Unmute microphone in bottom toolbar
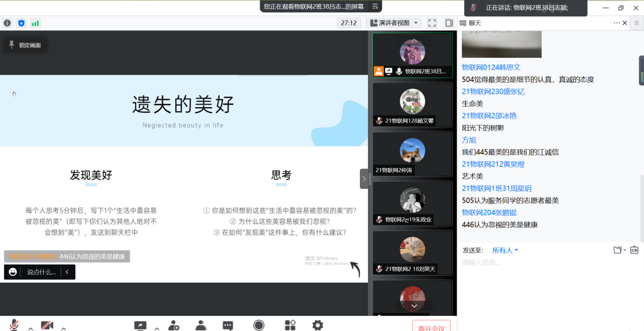This screenshot has height=331, width=644. (x=14, y=325)
